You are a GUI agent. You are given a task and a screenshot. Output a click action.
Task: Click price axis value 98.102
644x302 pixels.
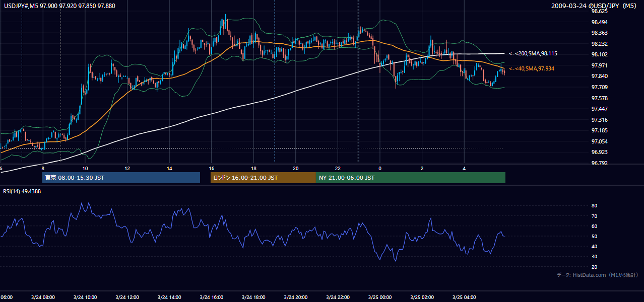click(599, 55)
